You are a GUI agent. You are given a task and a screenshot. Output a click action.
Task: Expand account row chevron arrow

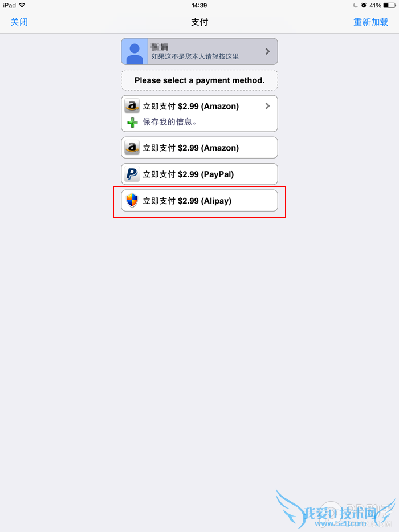pyautogui.click(x=267, y=51)
